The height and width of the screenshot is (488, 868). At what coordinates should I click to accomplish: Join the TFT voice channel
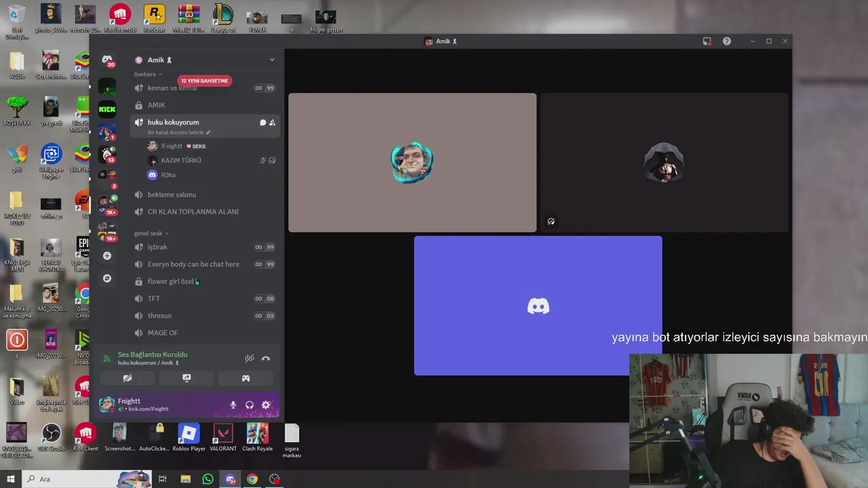tap(205, 298)
